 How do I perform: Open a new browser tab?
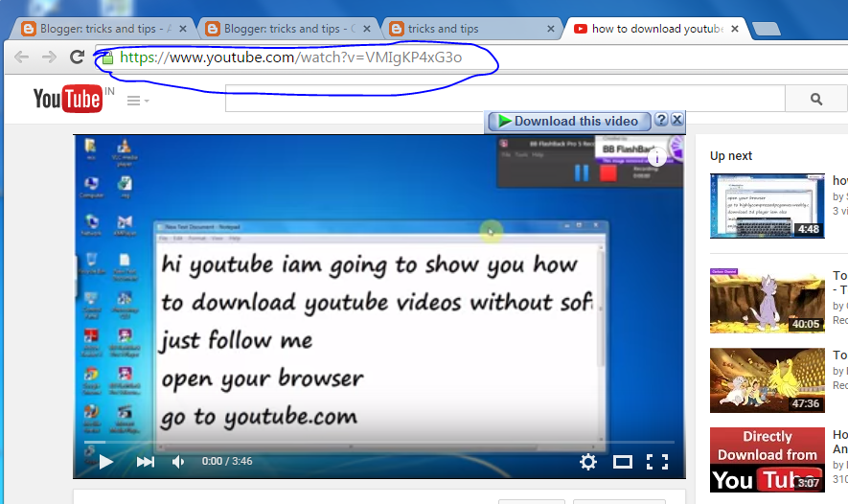(x=766, y=29)
